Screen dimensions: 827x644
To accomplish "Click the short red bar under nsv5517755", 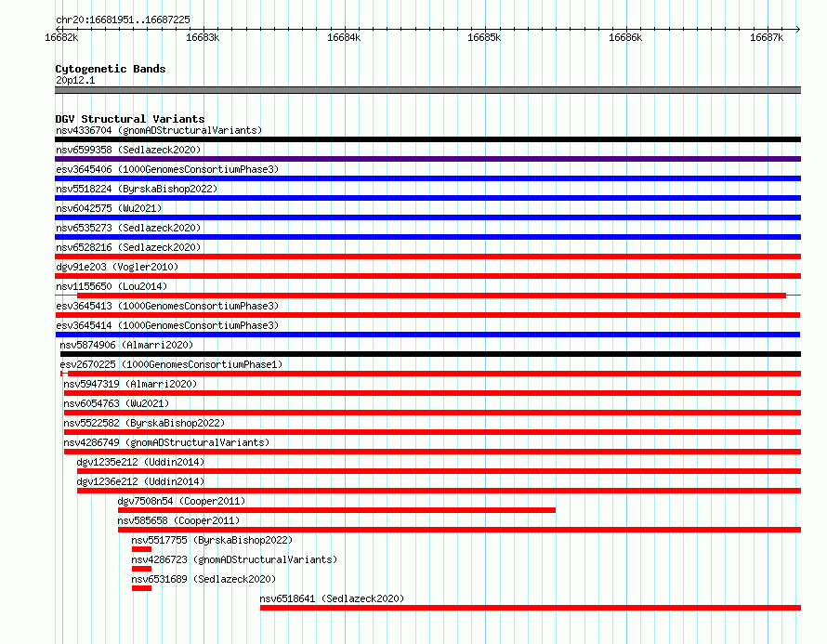I will [x=142, y=549].
